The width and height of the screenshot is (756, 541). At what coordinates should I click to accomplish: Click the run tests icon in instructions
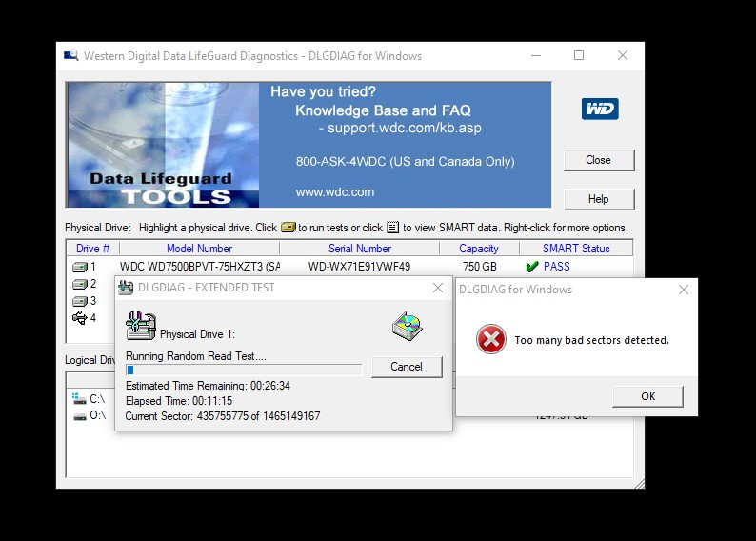(x=288, y=227)
